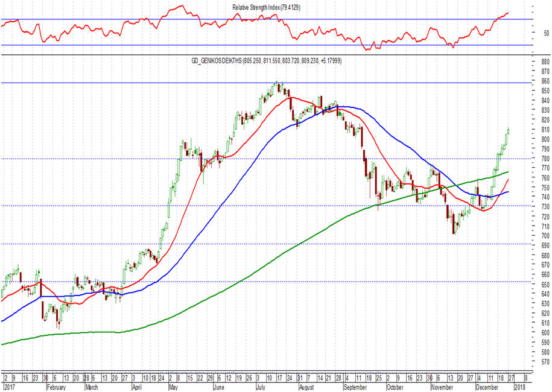Select the November month label

pyautogui.click(x=442, y=387)
